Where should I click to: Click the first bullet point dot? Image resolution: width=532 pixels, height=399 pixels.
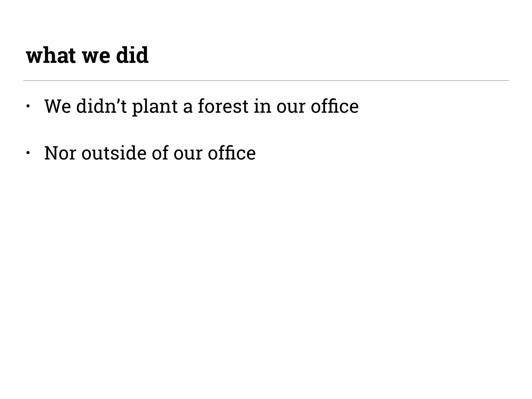pos(28,106)
